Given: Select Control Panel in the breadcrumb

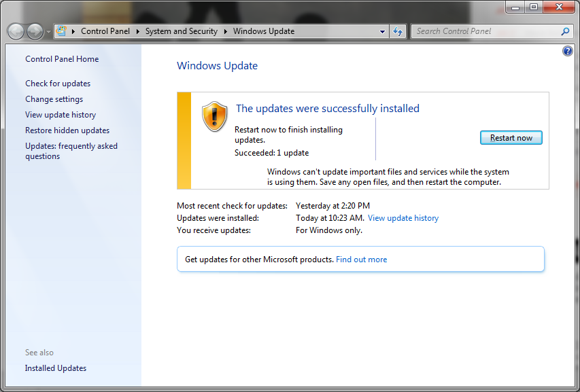Looking at the screenshot, I should click(105, 31).
